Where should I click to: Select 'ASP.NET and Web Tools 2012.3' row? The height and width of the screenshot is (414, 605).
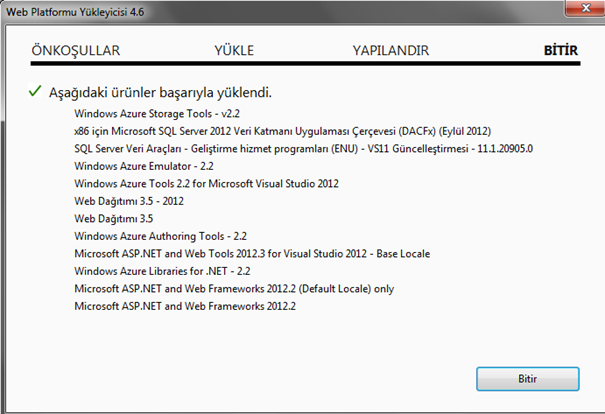[252, 254]
